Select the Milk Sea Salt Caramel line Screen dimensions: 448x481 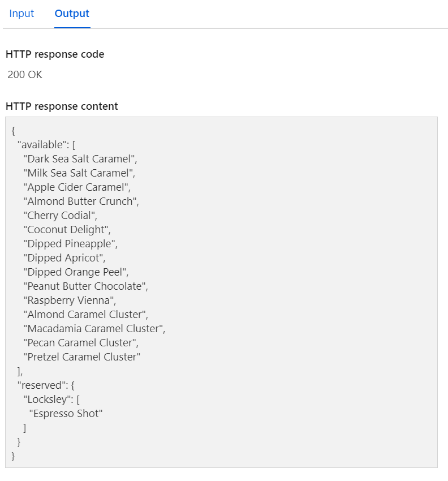(77, 173)
